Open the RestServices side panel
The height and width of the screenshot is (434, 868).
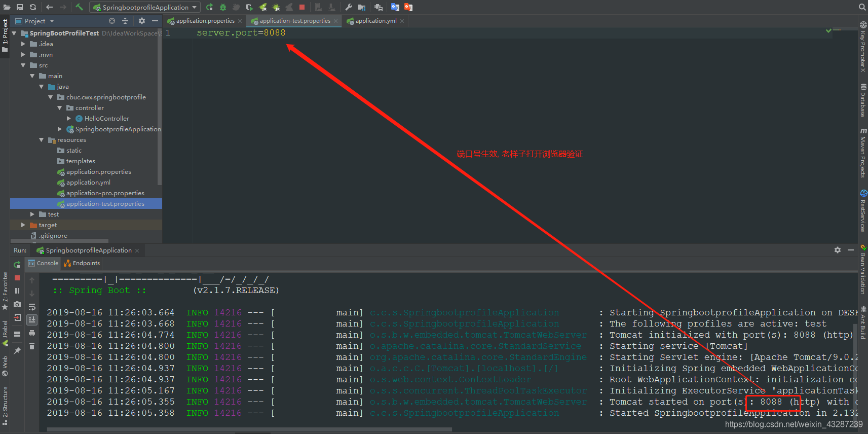point(863,211)
